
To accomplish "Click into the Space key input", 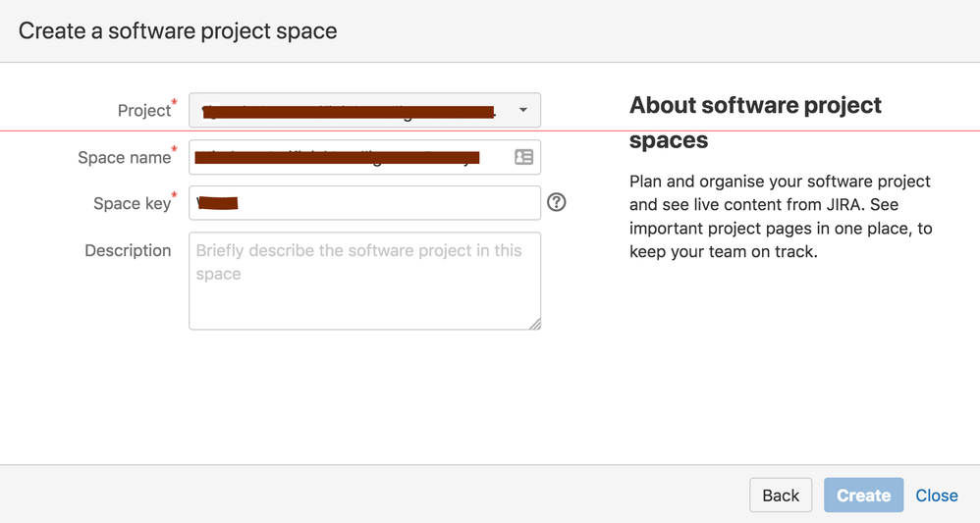I will point(393,203).
